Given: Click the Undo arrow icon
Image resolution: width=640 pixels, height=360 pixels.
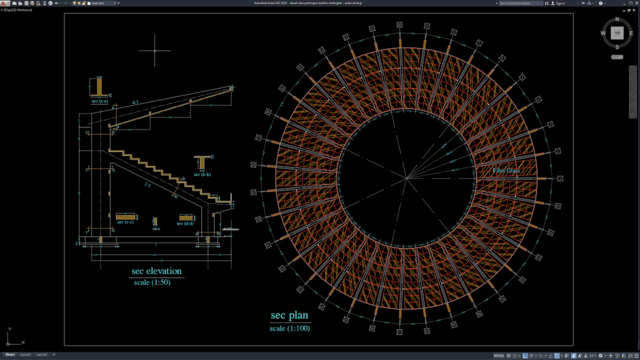Looking at the screenshot, I should pyautogui.click(x=56, y=3).
